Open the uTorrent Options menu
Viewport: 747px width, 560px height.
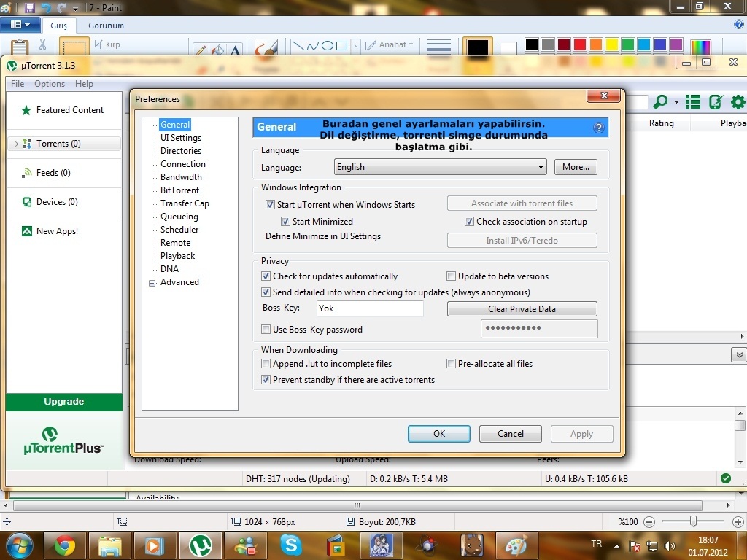[x=50, y=84]
